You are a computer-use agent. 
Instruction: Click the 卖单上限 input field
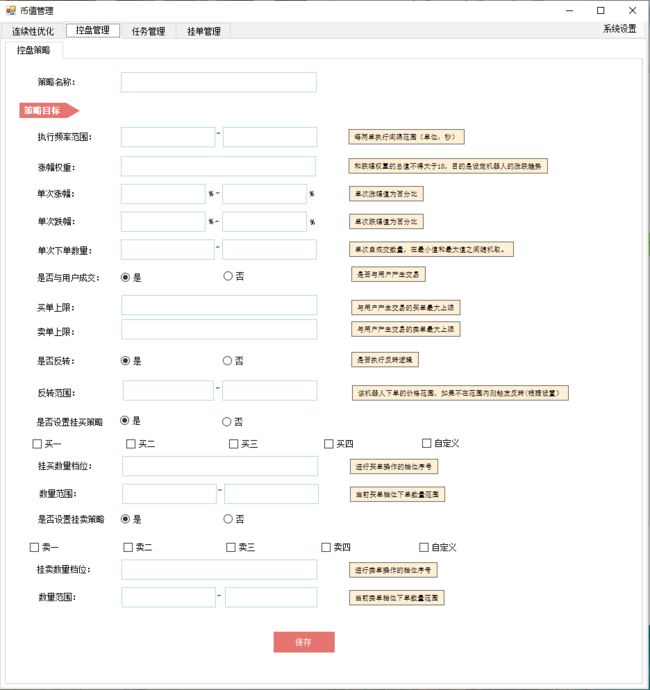tap(219, 330)
